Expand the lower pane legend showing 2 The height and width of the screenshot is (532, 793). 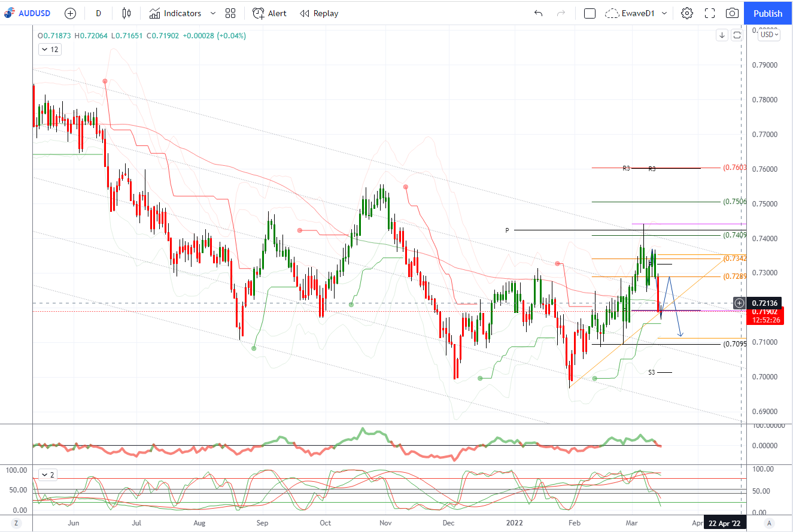47,475
